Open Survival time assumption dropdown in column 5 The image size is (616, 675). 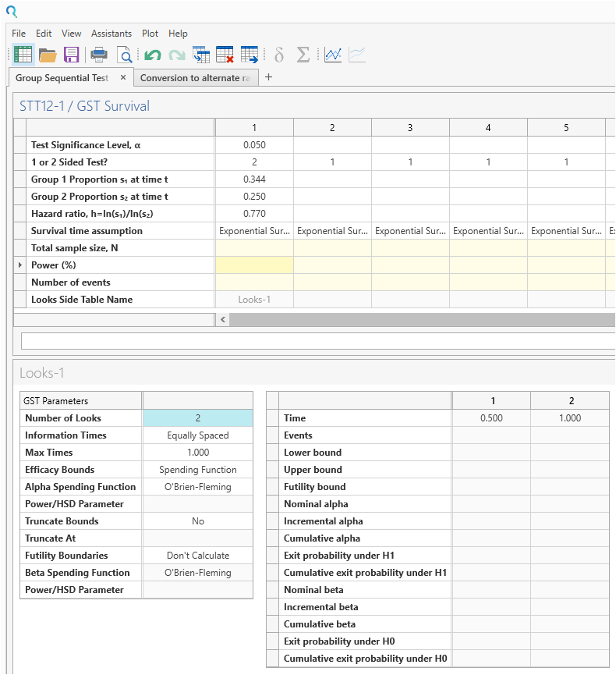point(566,231)
